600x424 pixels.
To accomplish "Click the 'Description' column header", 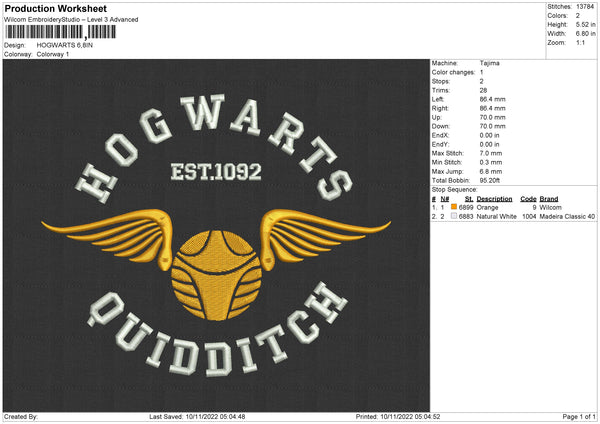I will click(x=494, y=199).
